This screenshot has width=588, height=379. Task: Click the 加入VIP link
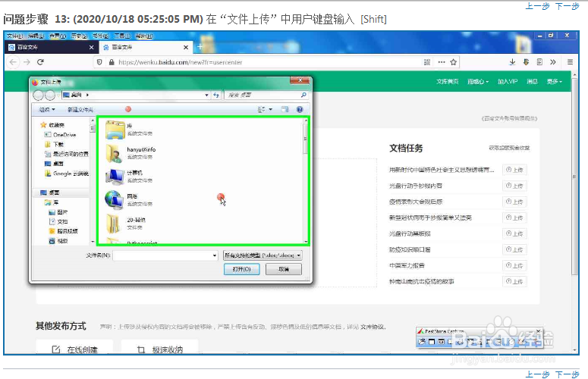[508, 81]
